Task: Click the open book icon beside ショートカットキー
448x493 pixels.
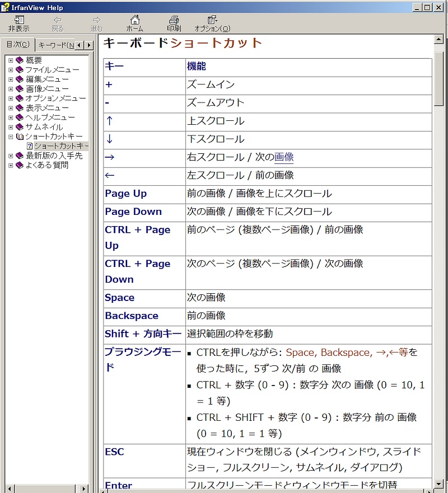Action: pos(20,137)
